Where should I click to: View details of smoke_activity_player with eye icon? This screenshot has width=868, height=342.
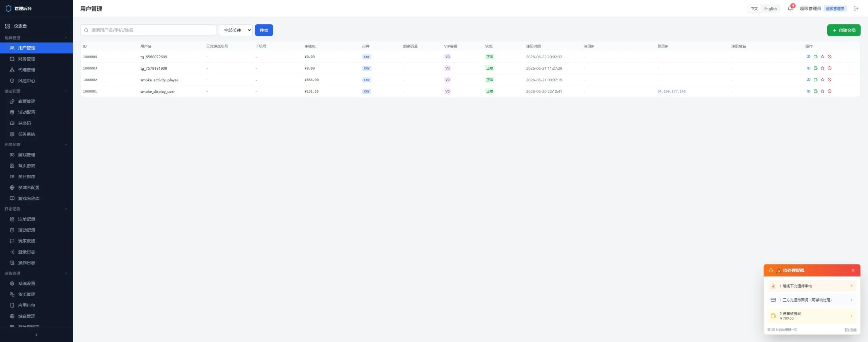tap(808, 80)
